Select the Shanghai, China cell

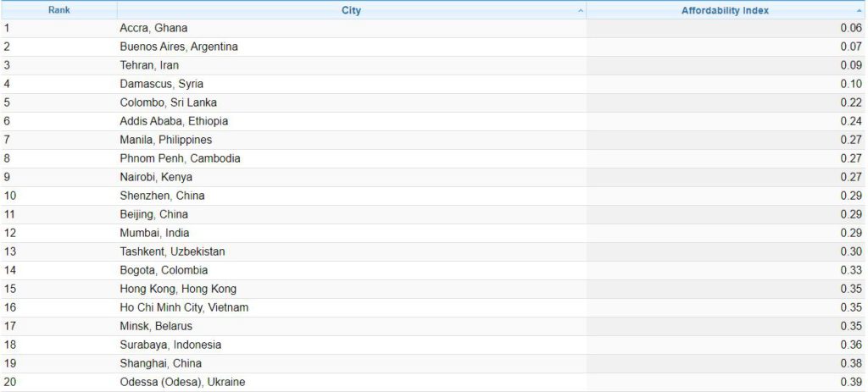[x=352, y=363]
